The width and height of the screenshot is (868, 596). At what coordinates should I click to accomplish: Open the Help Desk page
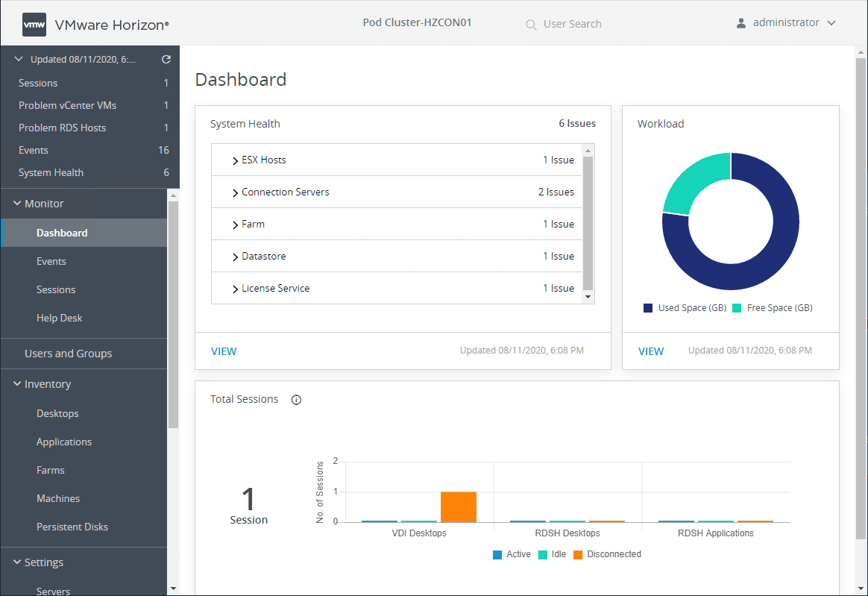click(x=58, y=318)
